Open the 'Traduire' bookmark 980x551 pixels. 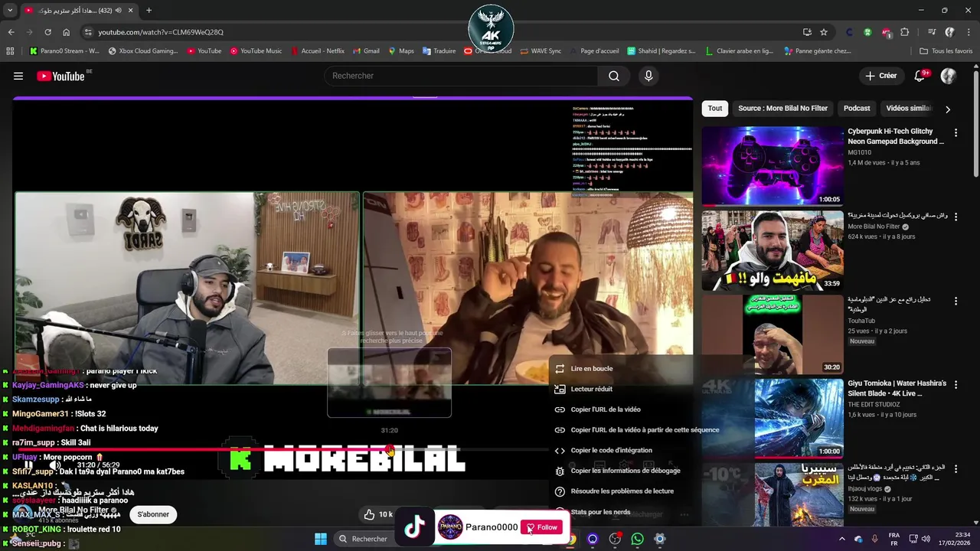pos(438,51)
